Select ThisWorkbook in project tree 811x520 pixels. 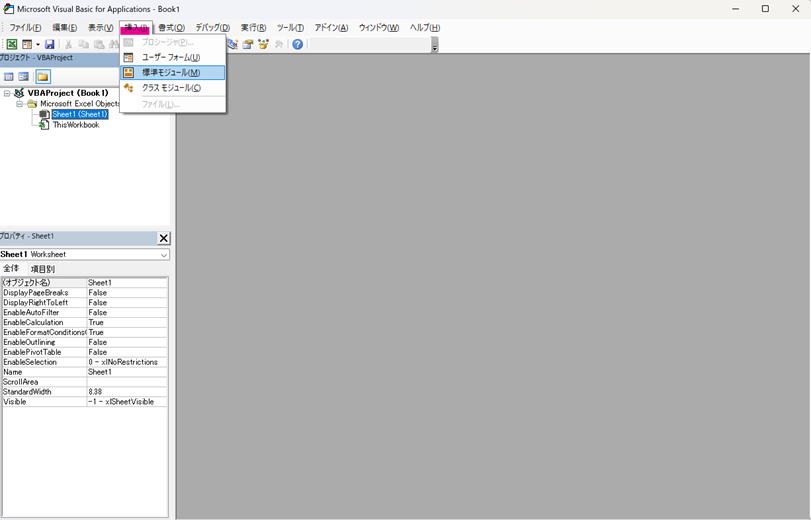click(x=76, y=125)
